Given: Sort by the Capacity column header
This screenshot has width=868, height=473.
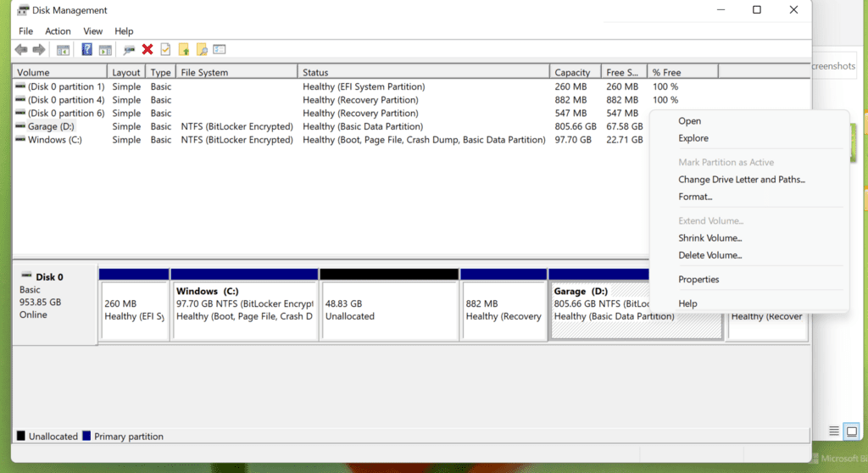Looking at the screenshot, I should (576, 72).
